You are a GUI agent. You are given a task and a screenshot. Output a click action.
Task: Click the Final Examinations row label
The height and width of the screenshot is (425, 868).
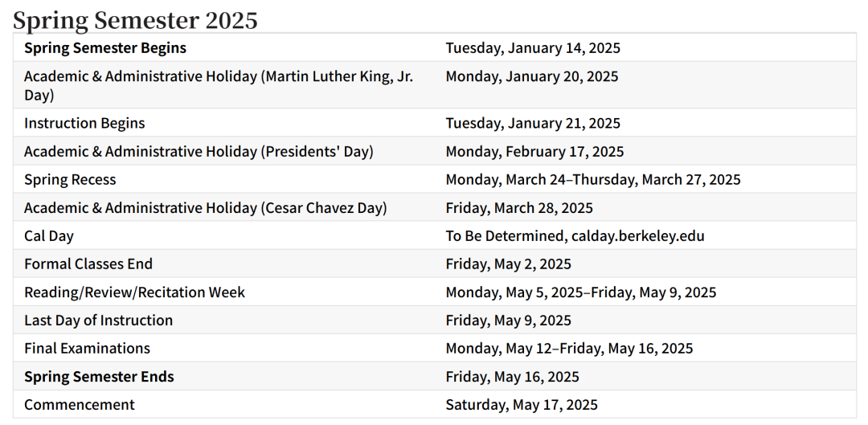pyautogui.click(x=87, y=349)
